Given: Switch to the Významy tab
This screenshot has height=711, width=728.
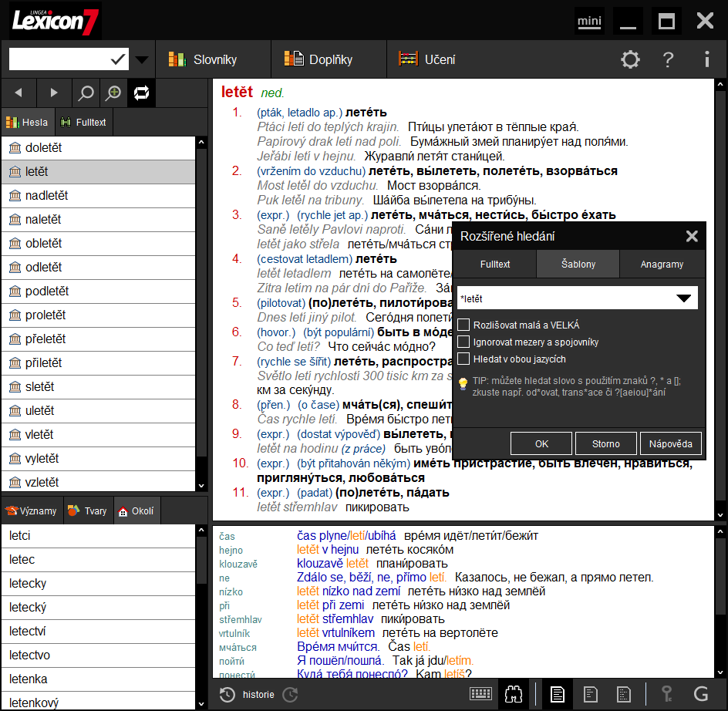Looking at the screenshot, I should coord(32,511).
